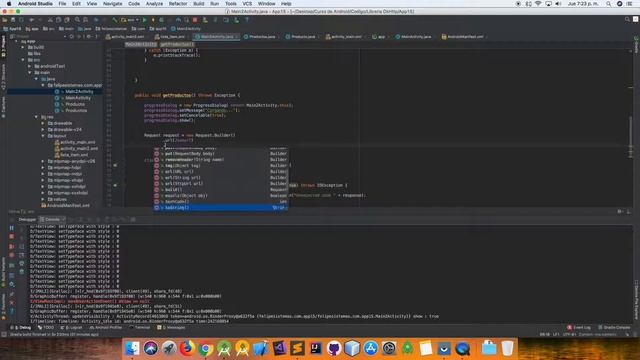The height and width of the screenshot is (360, 640).
Task: Click the red X close icon in Debug panel
Action: 12,303
